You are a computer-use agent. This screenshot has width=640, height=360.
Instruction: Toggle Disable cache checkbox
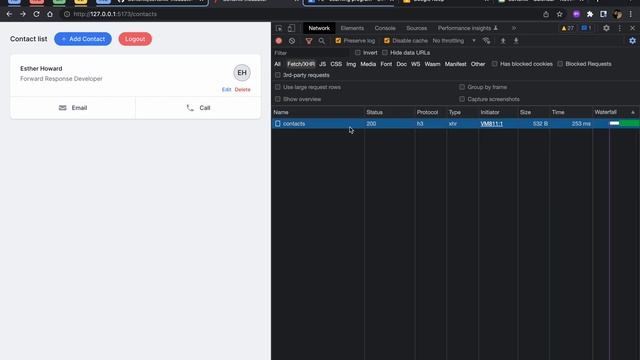click(x=387, y=41)
